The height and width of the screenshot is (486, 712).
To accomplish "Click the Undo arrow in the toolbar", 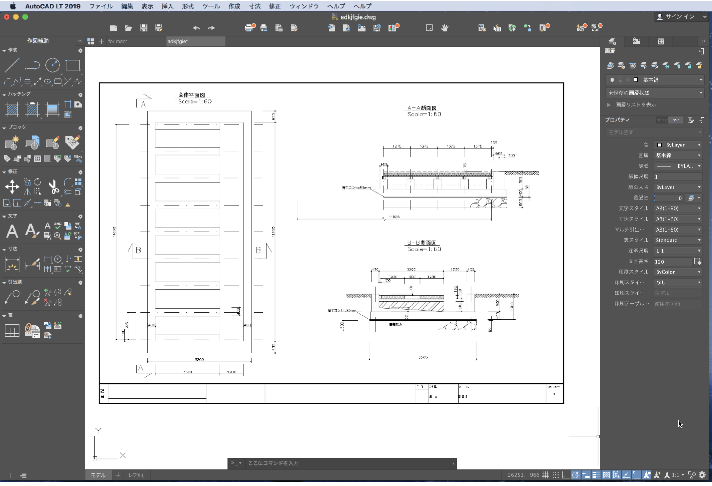I will click(196, 28).
